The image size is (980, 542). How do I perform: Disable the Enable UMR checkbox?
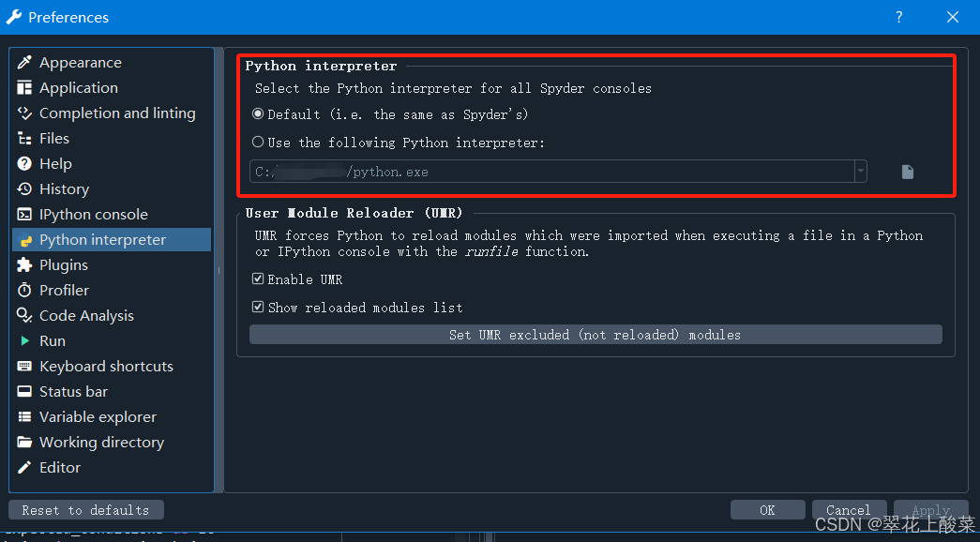(258, 279)
